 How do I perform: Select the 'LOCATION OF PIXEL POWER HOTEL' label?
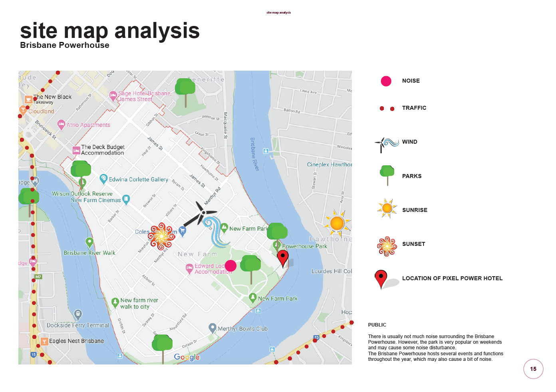pyautogui.click(x=452, y=279)
